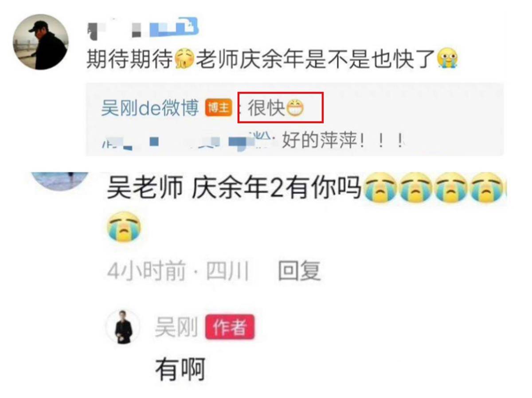Open the 吴刚de微博 profile link

click(150, 108)
